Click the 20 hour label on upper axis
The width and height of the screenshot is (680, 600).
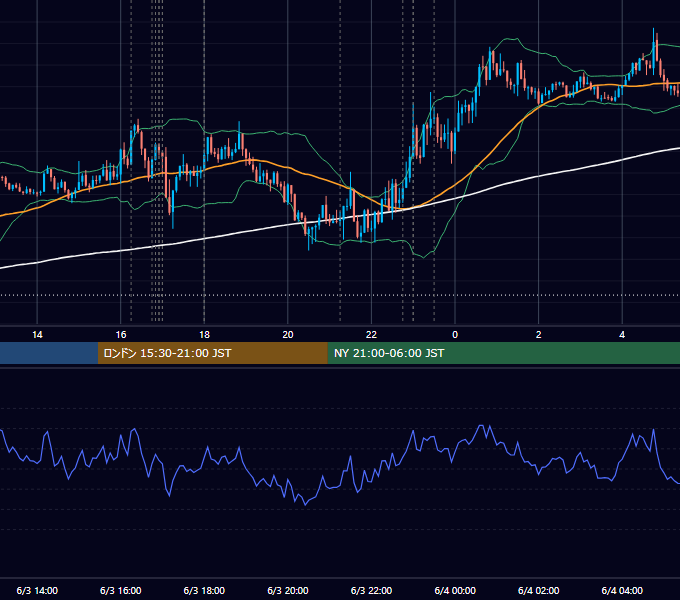[288, 335]
